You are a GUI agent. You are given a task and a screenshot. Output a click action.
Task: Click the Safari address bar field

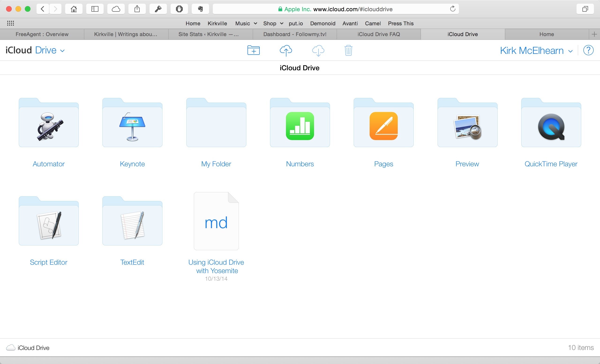(336, 9)
